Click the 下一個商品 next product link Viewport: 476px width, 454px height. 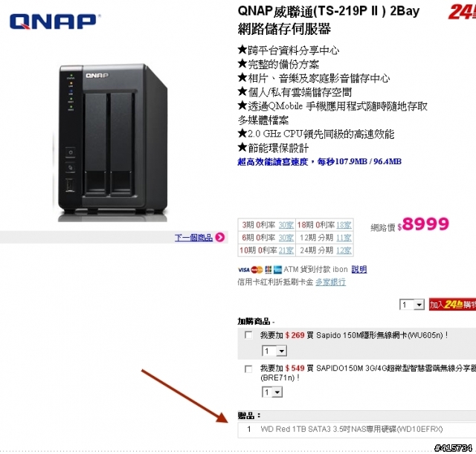point(193,238)
